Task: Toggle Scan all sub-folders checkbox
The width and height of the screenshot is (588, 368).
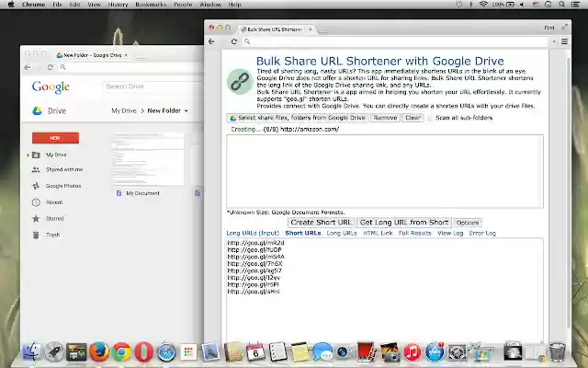Action: coord(430,118)
